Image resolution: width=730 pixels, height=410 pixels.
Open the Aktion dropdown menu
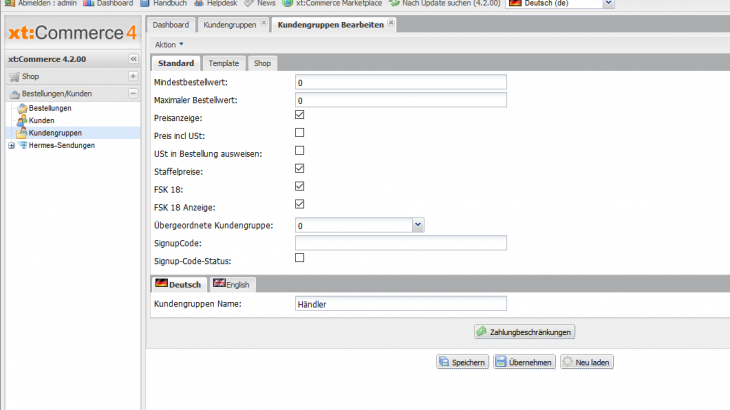(169, 45)
